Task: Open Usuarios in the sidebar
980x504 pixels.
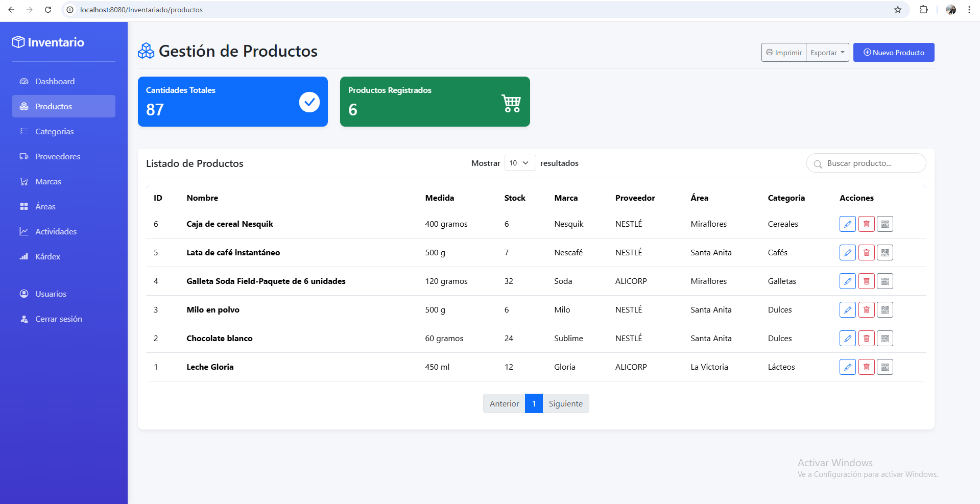Action: (64, 294)
